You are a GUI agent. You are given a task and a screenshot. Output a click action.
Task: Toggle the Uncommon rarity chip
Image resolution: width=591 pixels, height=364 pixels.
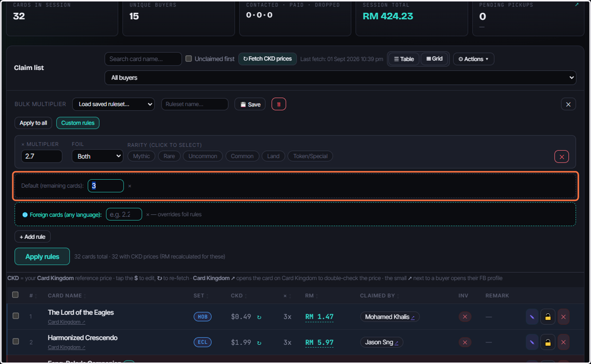click(x=202, y=156)
